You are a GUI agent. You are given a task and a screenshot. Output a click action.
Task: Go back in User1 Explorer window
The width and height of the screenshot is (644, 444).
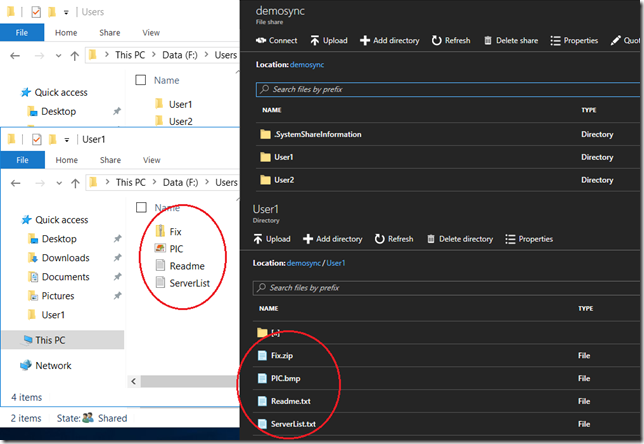16,183
